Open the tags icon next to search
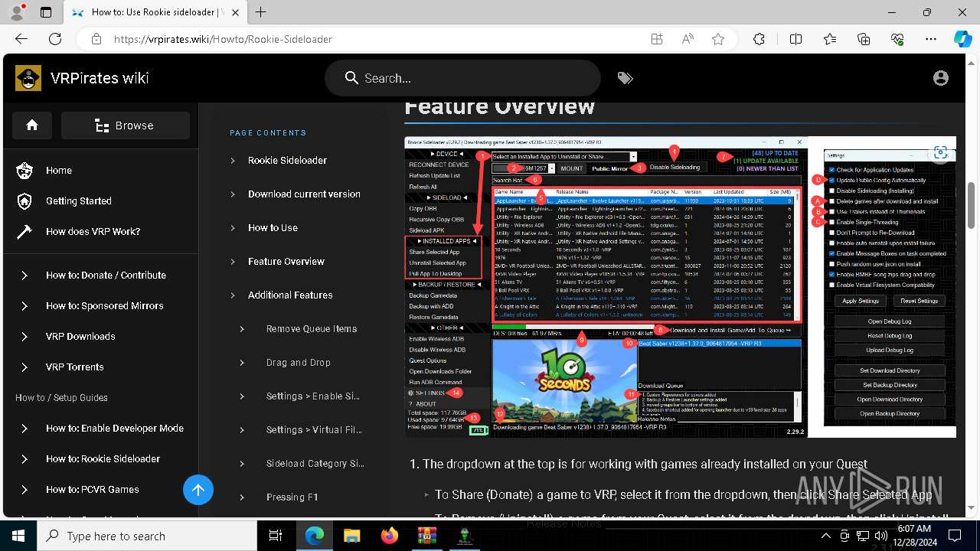The width and height of the screenshot is (980, 551). coord(626,78)
